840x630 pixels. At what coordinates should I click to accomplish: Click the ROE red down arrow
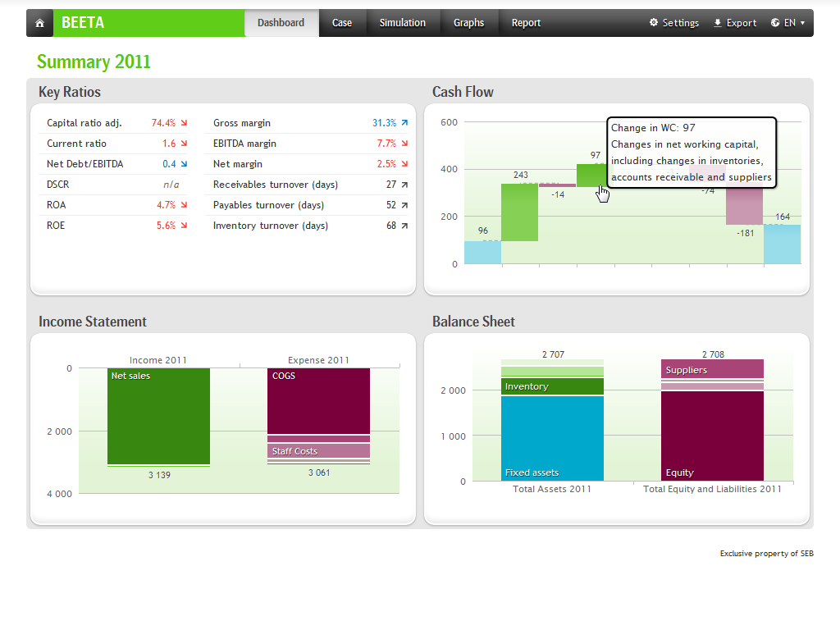184,226
